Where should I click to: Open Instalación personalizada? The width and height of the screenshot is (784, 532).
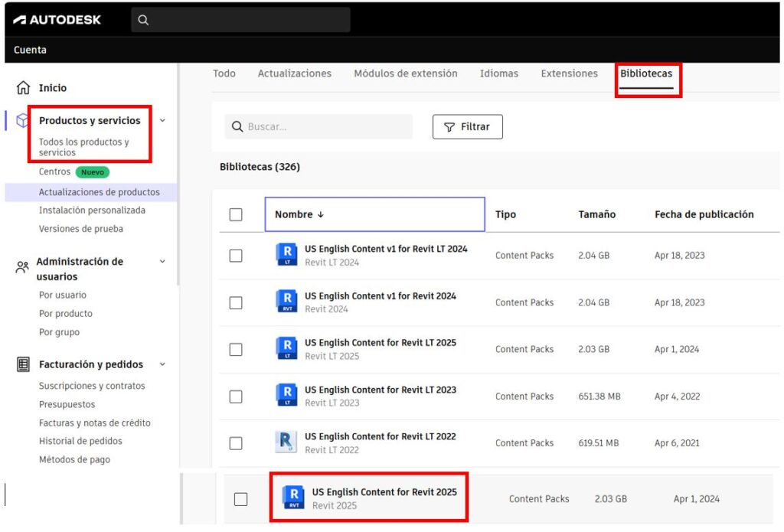[x=92, y=211]
